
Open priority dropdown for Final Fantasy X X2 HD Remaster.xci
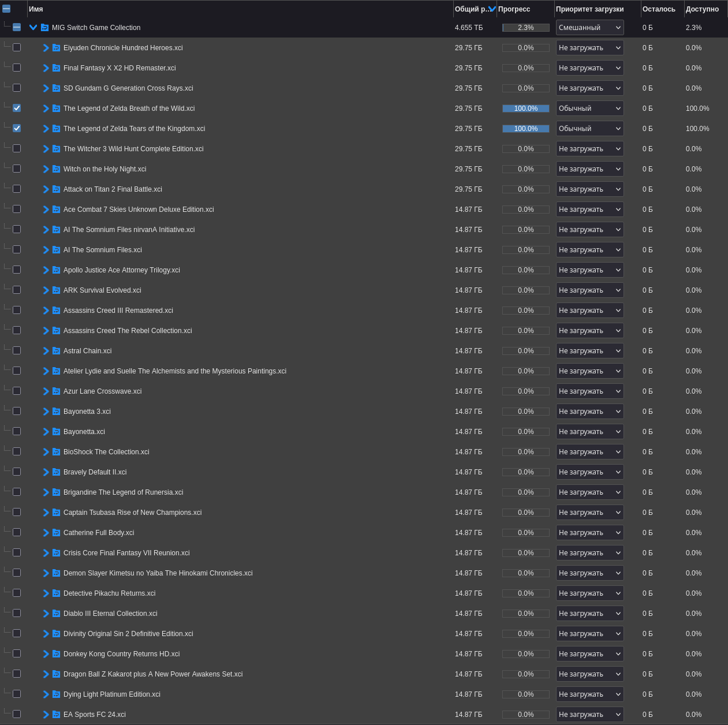[x=589, y=68]
